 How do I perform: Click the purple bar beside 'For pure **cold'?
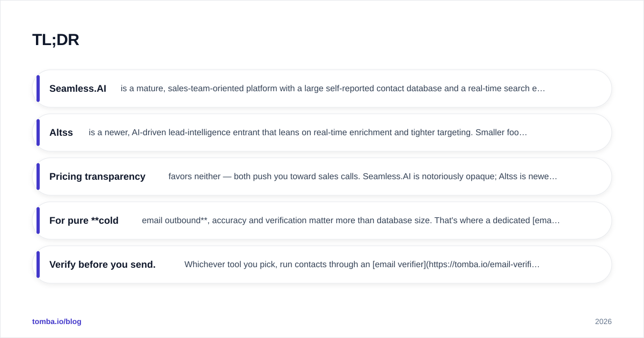[38, 221]
